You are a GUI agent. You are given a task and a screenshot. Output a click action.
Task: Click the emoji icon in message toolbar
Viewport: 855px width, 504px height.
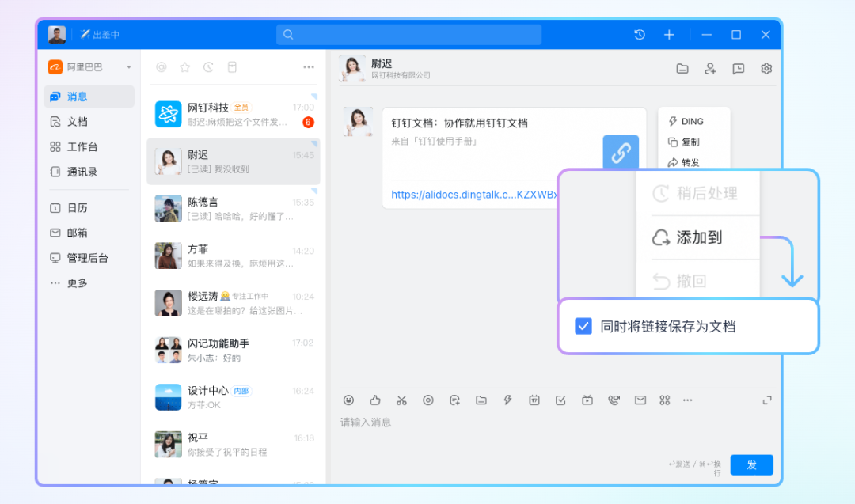pyautogui.click(x=348, y=400)
